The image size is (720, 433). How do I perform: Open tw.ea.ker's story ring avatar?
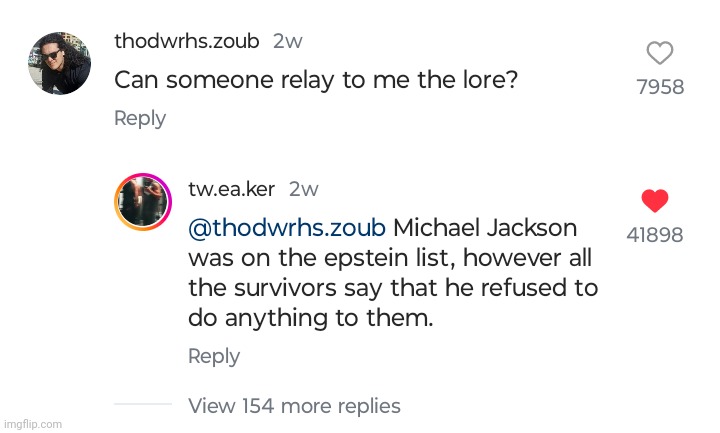[x=143, y=202]
